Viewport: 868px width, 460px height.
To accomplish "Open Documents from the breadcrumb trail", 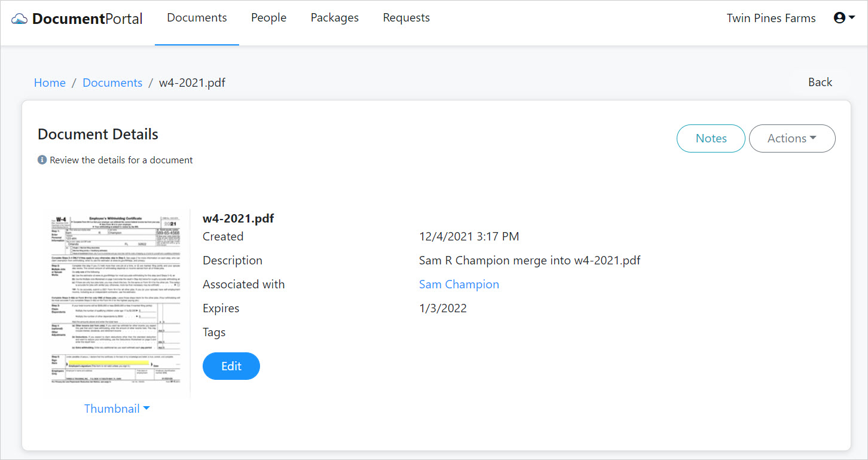I will 112,82.
